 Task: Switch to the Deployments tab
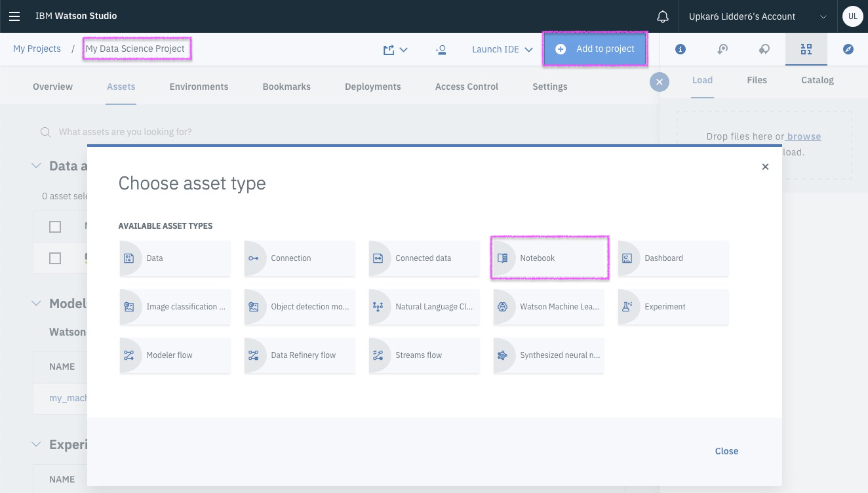point(373,87)
